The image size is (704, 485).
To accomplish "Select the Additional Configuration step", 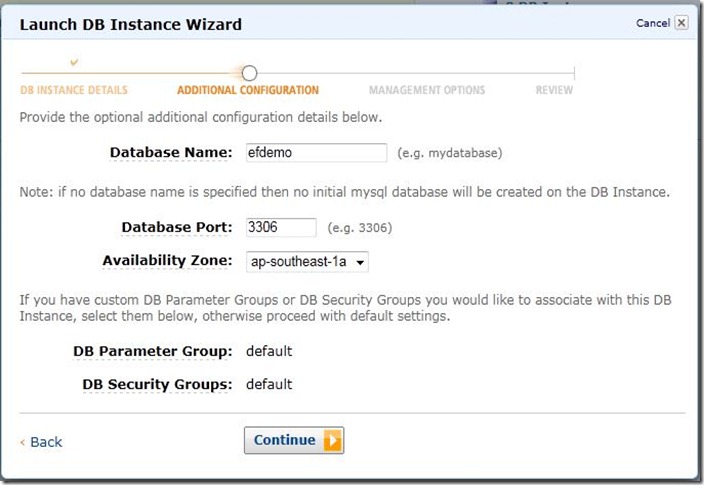I will (248, 90).
